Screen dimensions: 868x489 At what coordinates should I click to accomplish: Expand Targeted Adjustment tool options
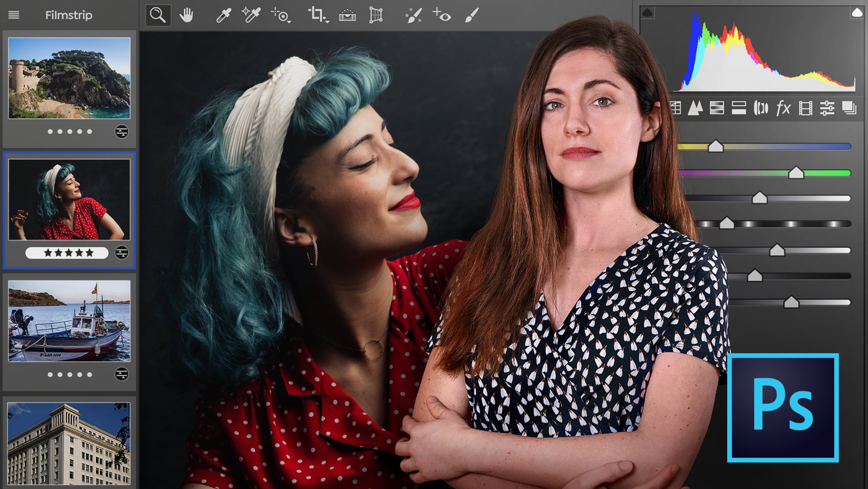pos(289,22)
